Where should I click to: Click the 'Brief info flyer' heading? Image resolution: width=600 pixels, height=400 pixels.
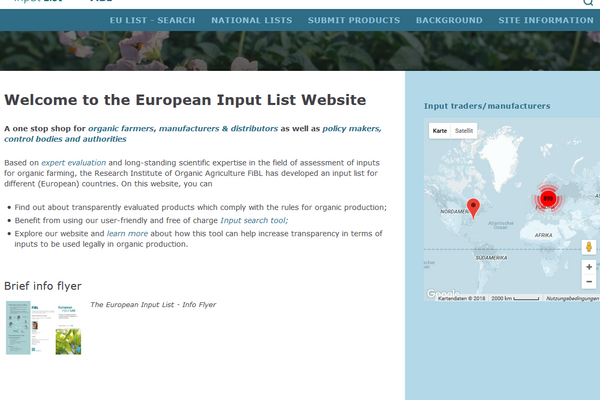click(43, 286)
